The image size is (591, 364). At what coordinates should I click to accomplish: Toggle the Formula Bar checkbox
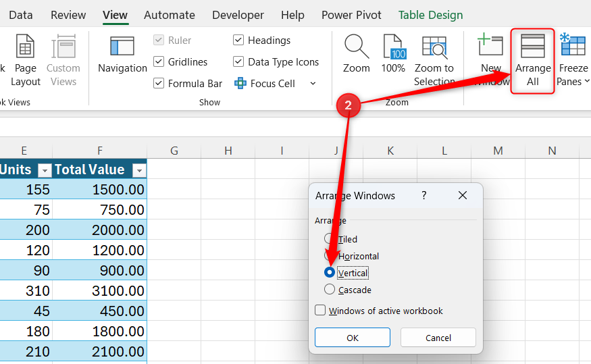[x=159, y=83]
